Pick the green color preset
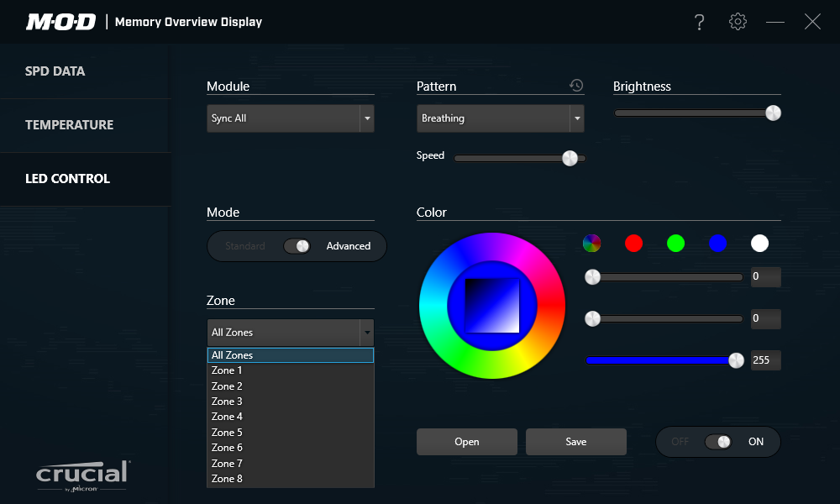 pos(676,244)
